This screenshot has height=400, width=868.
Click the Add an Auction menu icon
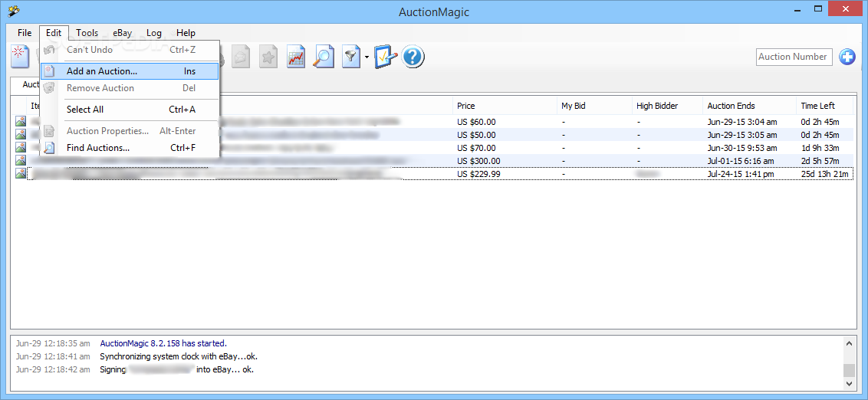tap(49, 71)
